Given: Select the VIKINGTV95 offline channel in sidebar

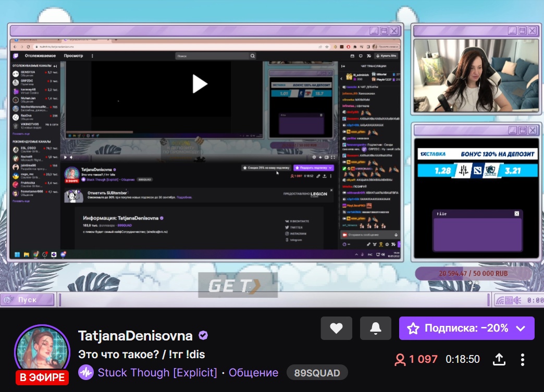Looking at the screenshot, I should click(x=35, y=125).
